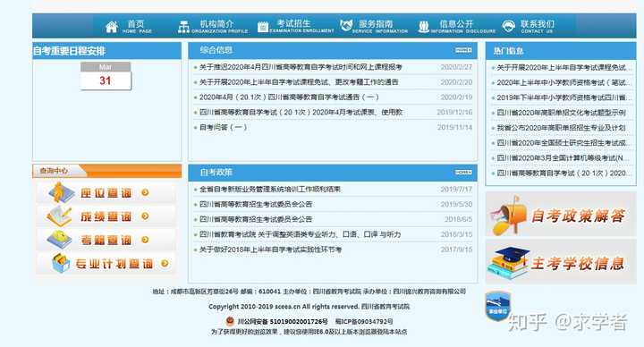Open 关于做好2018年上半年自学考试实践性环节考
Screen dimensions: 644x347
tap(271, 250)
